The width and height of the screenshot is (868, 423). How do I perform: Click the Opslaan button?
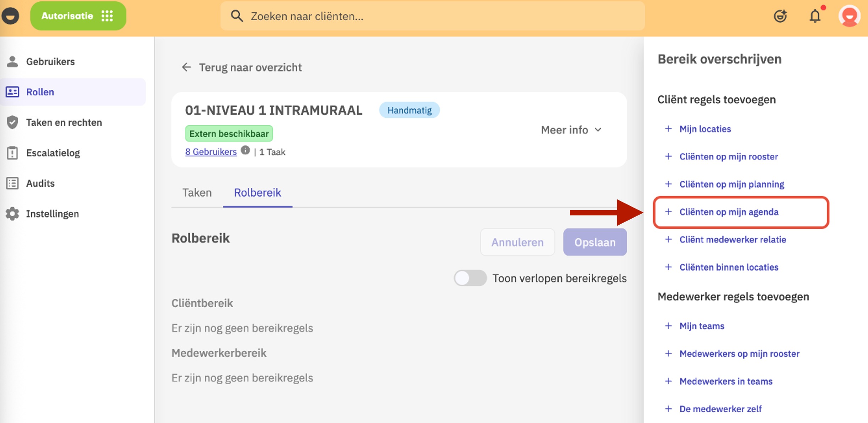point(595,242)
